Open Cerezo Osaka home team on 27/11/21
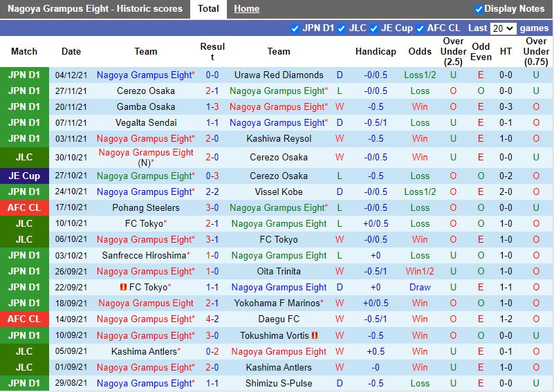This screenshot has width=554, height=392. (x=145, y=91)
